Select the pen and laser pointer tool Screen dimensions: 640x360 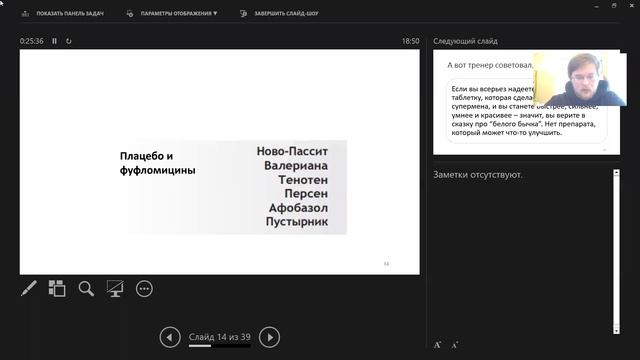(29, 289)
